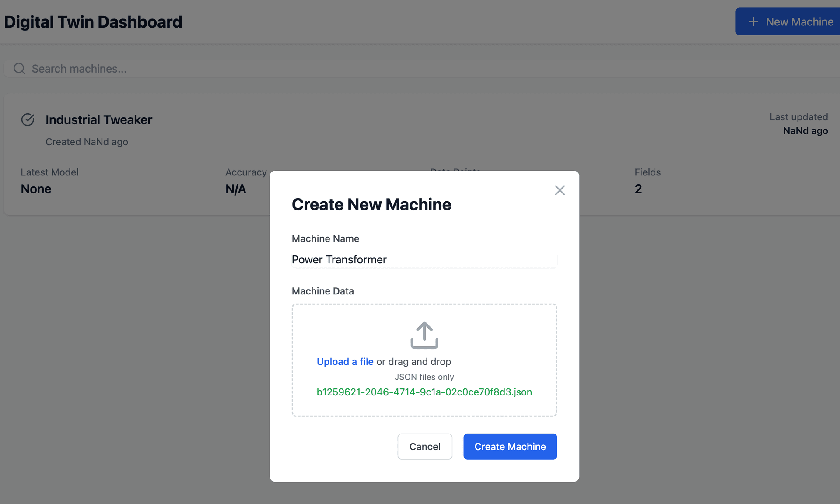
Task: Click the Upload a file link
Action: (x=345, y=361)
